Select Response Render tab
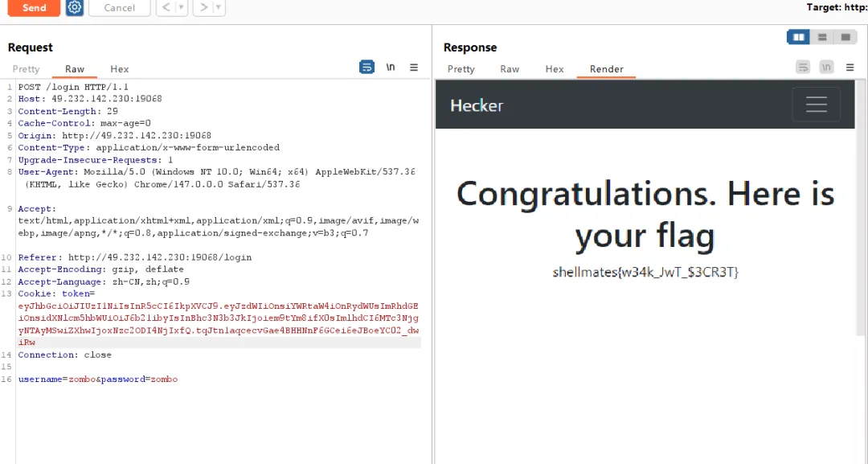 (607, 69)
